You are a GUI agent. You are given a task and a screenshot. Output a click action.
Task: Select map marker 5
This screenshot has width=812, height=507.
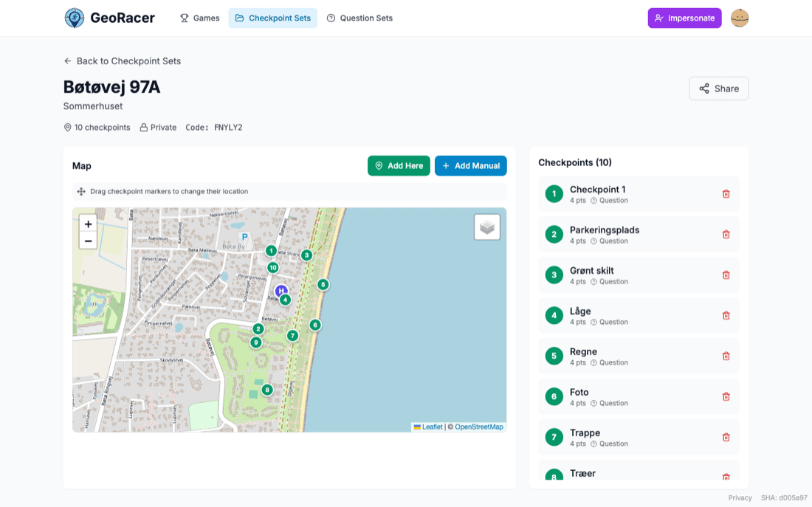tap(323, 284)
